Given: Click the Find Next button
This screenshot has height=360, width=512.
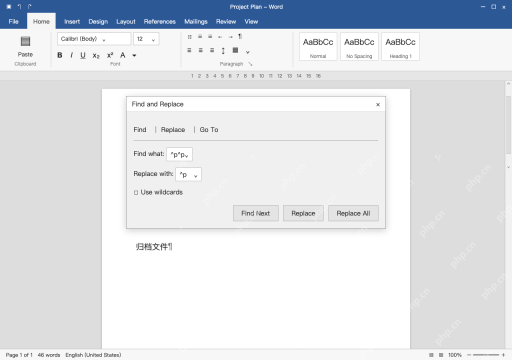Looking at the screenshot, I should click(x=256, y=213).
